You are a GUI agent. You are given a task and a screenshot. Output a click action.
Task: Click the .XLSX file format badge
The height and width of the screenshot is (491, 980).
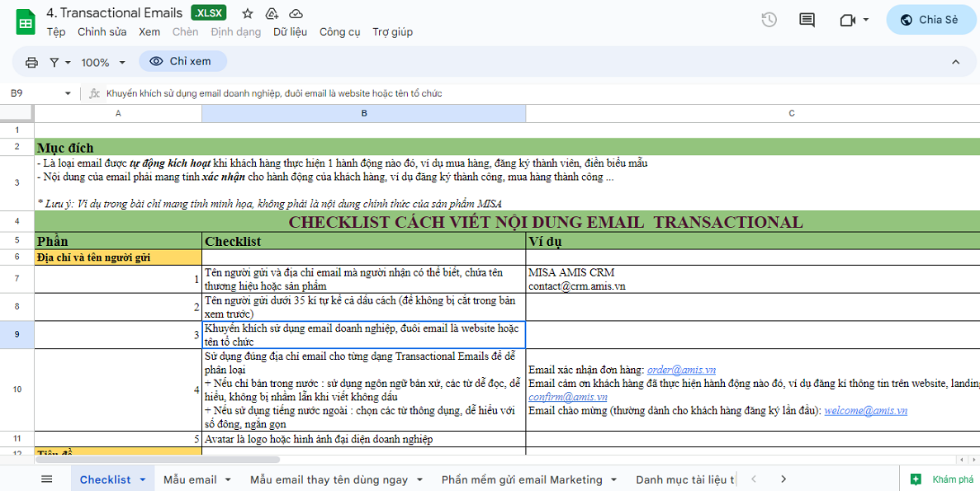coord(209,13)
